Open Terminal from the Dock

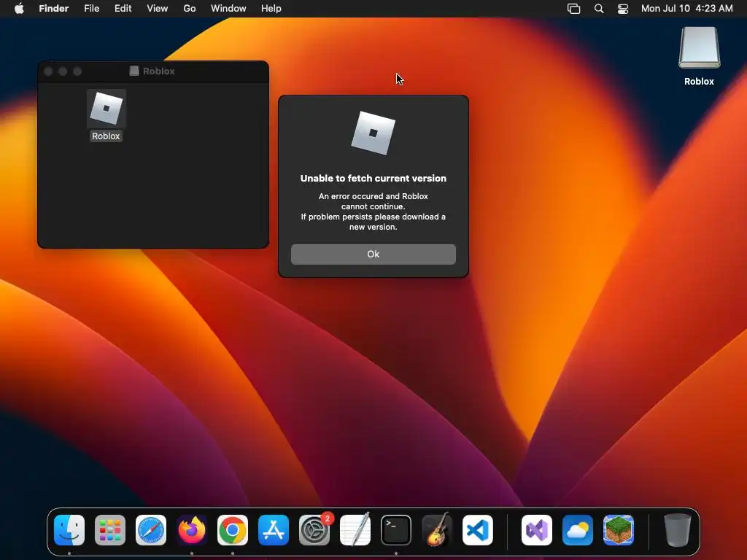396,530
